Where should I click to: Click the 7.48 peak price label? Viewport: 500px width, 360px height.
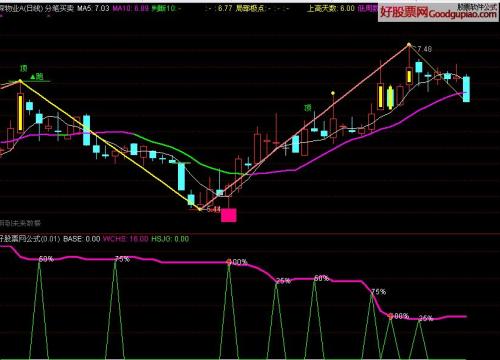[424, 49]
